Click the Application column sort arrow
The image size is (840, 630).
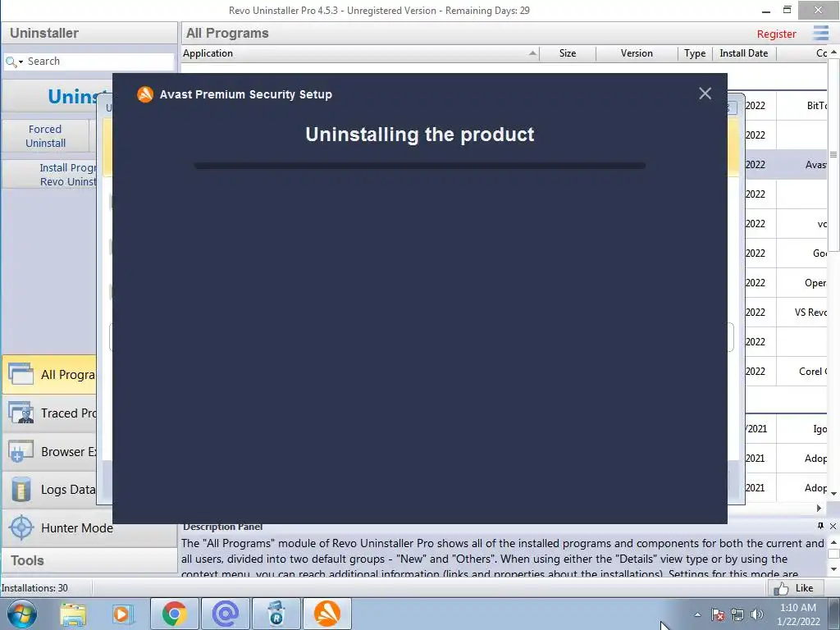532,53
